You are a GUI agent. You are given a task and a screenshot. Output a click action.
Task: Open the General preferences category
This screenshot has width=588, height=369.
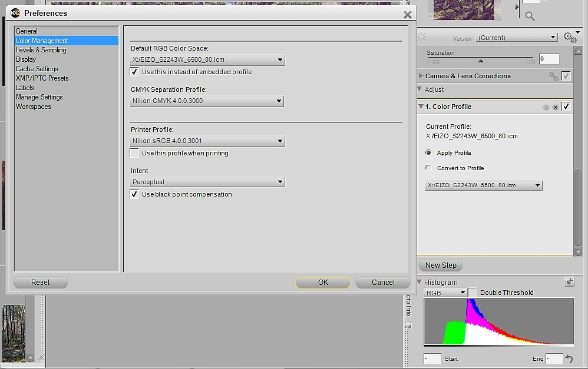[x=67, y=31]
